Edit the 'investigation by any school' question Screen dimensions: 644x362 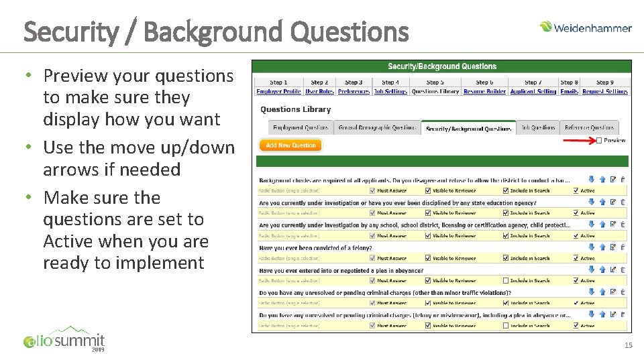[612, 224]
